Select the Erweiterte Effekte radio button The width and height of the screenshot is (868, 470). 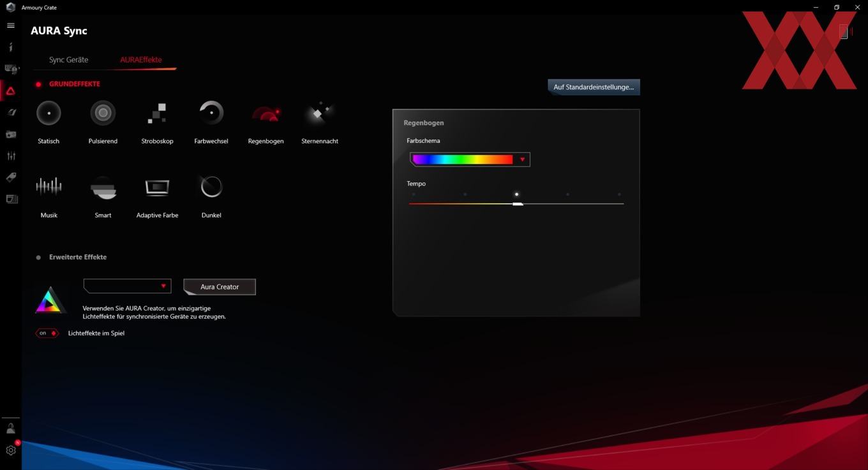pyautogui.click(x=38, y=258)
